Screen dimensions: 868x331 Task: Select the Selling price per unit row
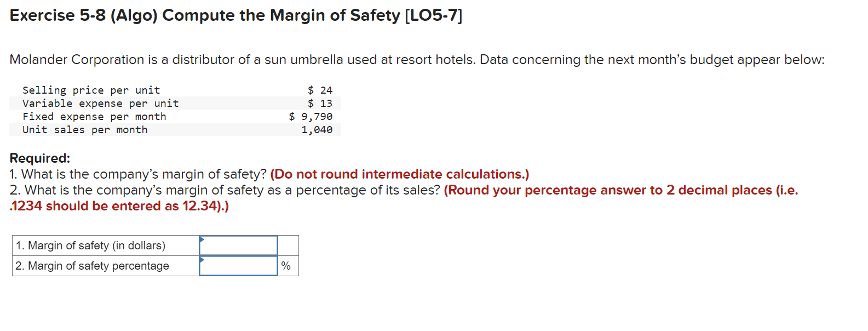[x=91, y=89]
